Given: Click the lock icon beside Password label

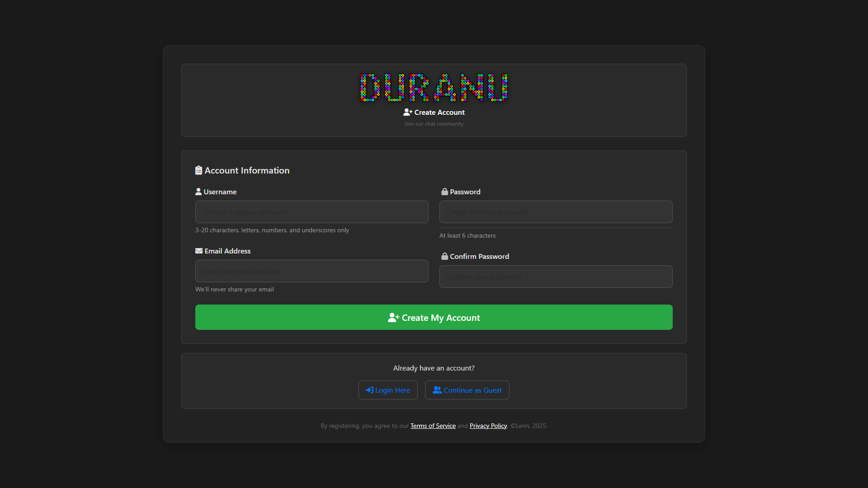Looking at the screenshot, I should coord(444,192).
